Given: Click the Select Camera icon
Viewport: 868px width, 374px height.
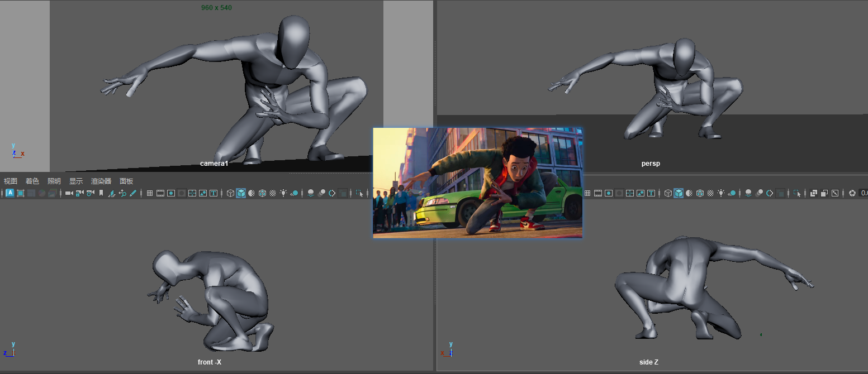Looking at the screenshot, I should (69, 193).
